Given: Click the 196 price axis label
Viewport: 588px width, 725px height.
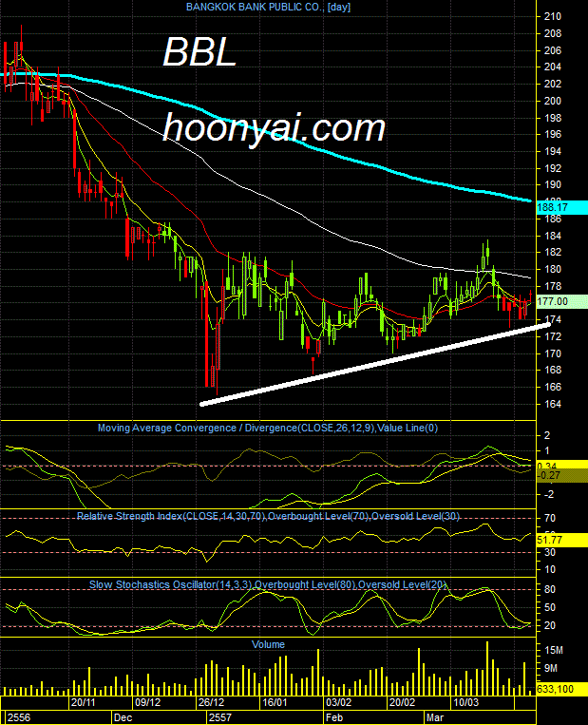Looking at the screenshot, I should 553,135.
